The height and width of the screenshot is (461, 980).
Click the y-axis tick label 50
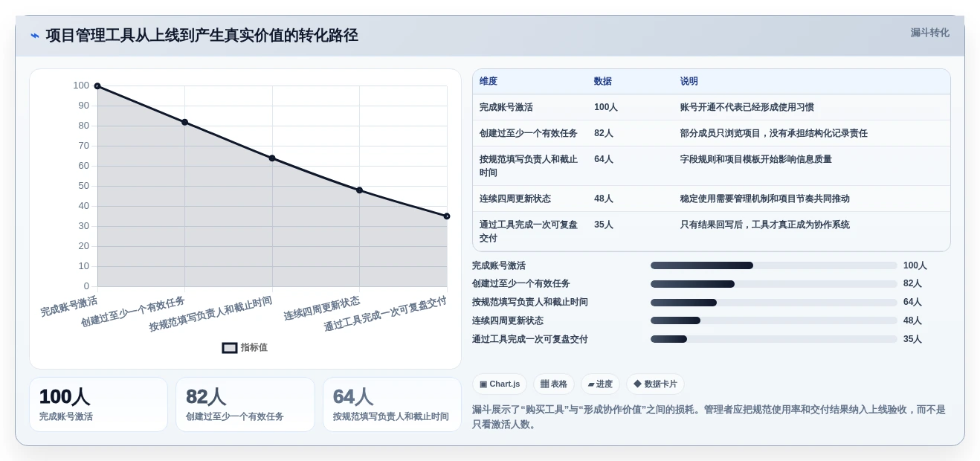[x=84, y=186]
